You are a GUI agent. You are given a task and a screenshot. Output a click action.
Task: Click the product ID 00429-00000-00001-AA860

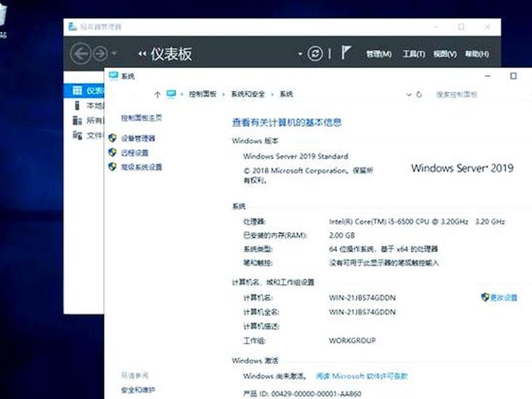316,394
